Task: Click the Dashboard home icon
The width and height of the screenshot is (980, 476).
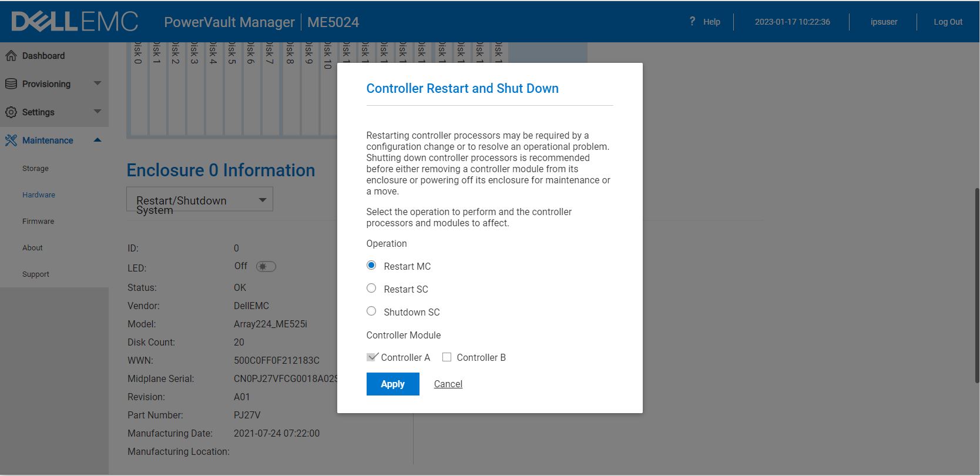Action: click(x=11, y=56)
